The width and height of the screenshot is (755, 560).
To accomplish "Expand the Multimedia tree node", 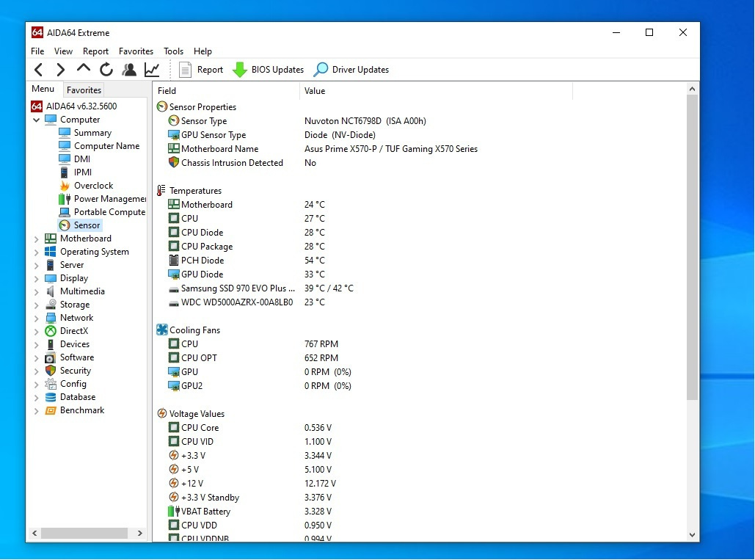I will [x=36, y=292].
